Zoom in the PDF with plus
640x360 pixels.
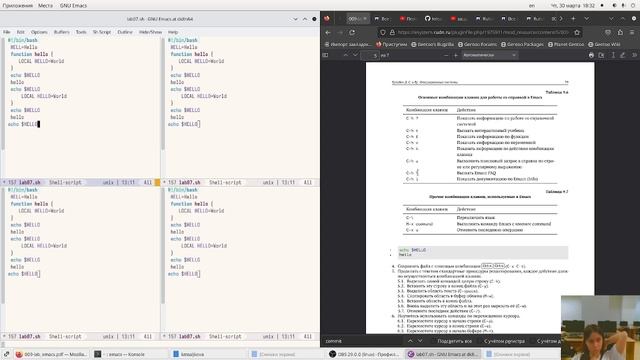pyautogui.click(x=456, y=55)
